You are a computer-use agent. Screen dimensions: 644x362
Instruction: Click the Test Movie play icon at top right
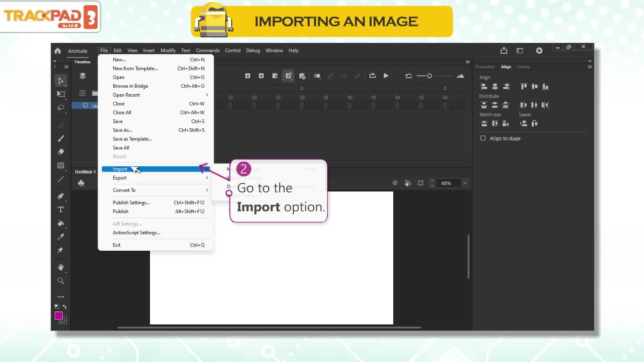pos(539,50)
